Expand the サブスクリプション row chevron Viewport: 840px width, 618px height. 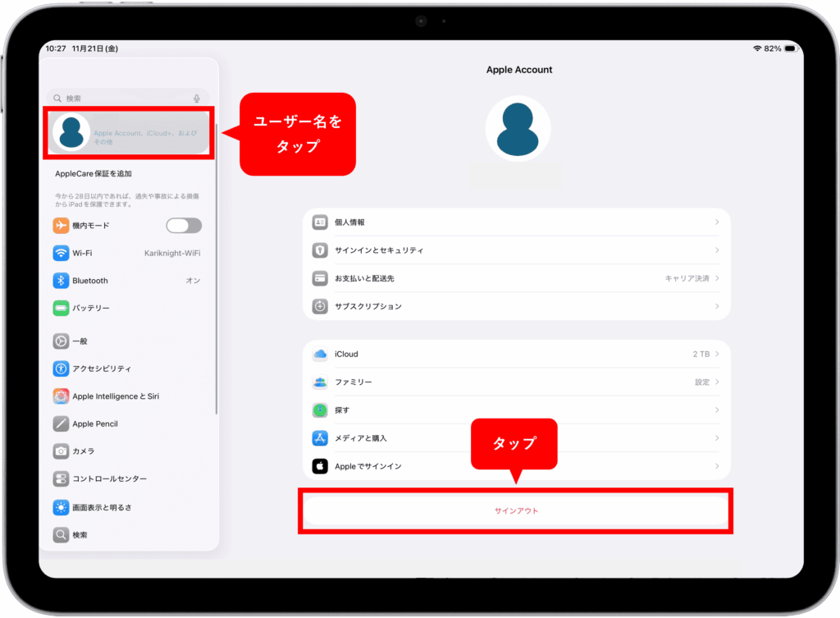point(717,306)
